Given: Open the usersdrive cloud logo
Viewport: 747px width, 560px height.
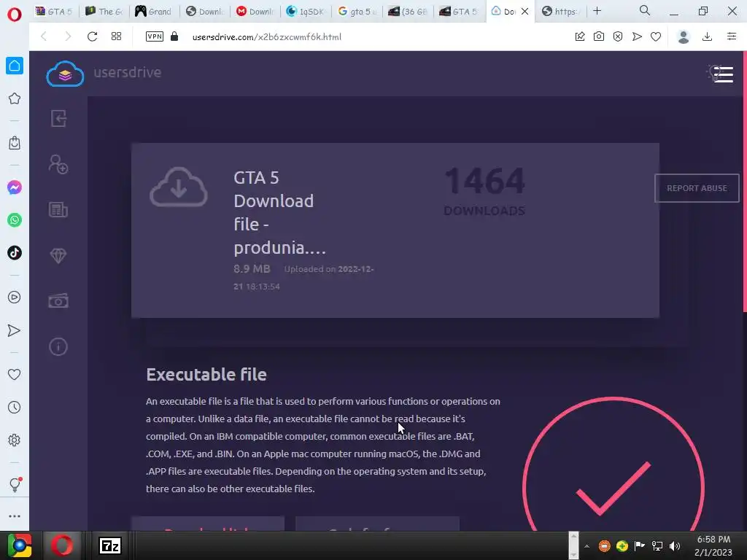Looking at the screenshot, I should click(x=65, y=74).
